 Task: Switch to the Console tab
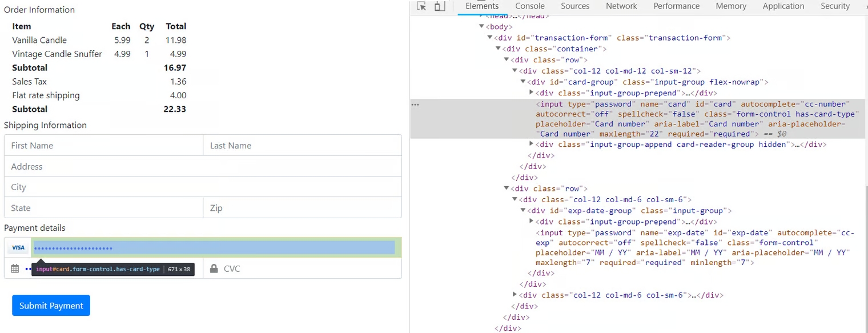point(529,6)
